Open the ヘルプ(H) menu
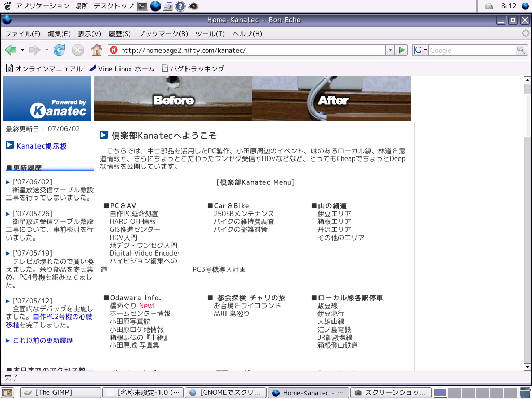532x399 pixels. pos(247,34)
